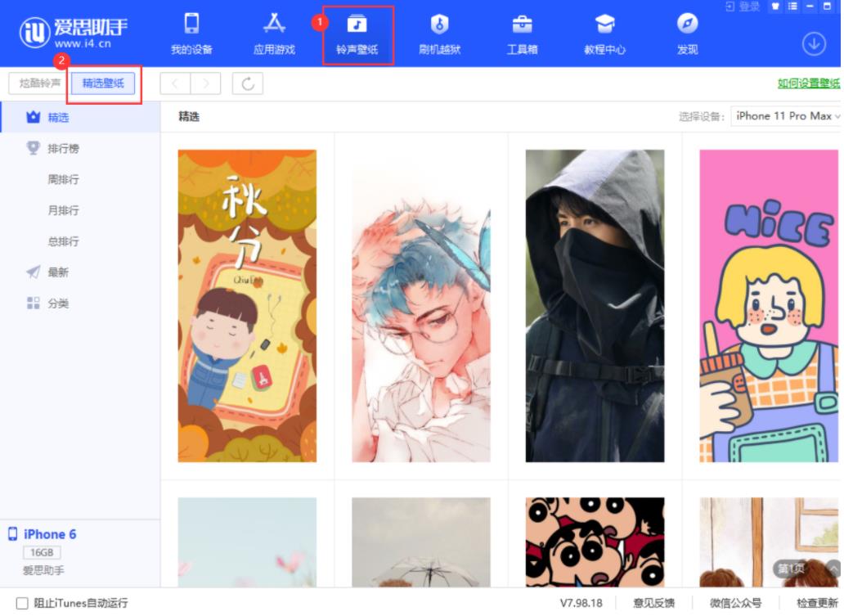Open 工具箱 toolbox icon

(x=522, y=25)
